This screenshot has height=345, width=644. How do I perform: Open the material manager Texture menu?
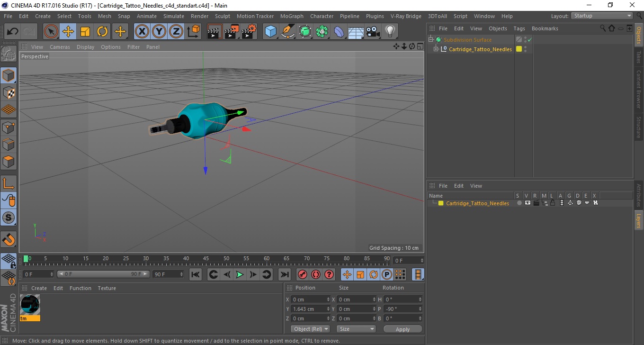tap(107, 288)
